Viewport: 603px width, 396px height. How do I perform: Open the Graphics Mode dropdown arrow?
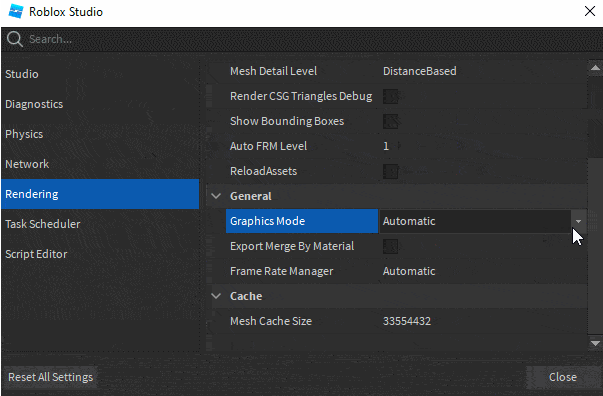578,221
